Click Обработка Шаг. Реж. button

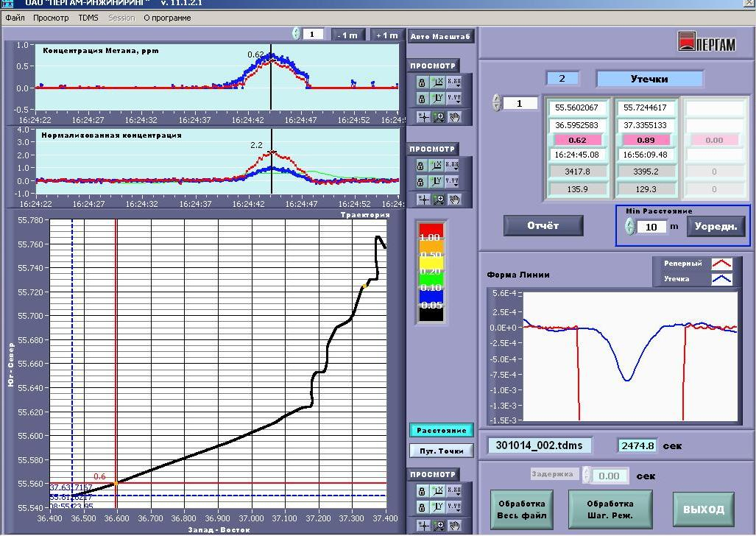tap(610, 509)
